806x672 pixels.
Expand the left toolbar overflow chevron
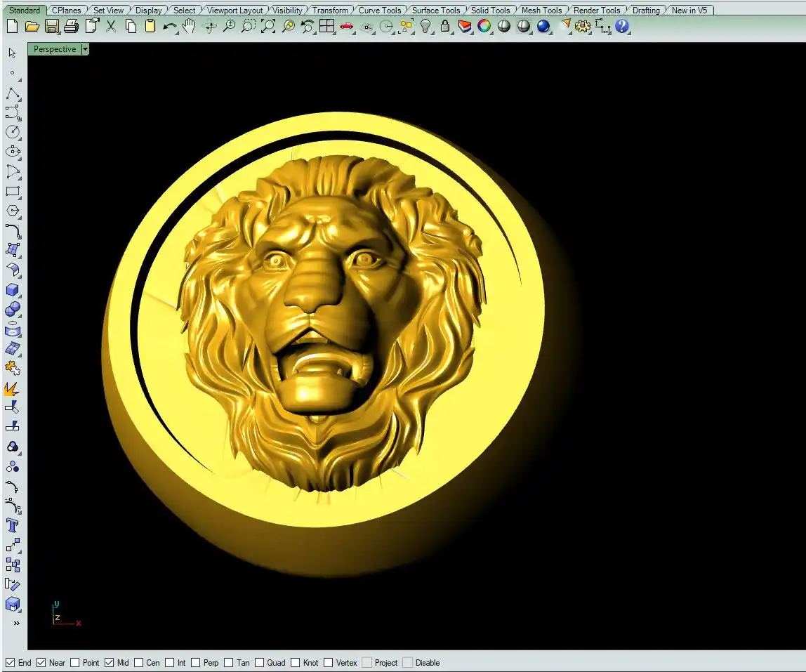click(16, 623)
